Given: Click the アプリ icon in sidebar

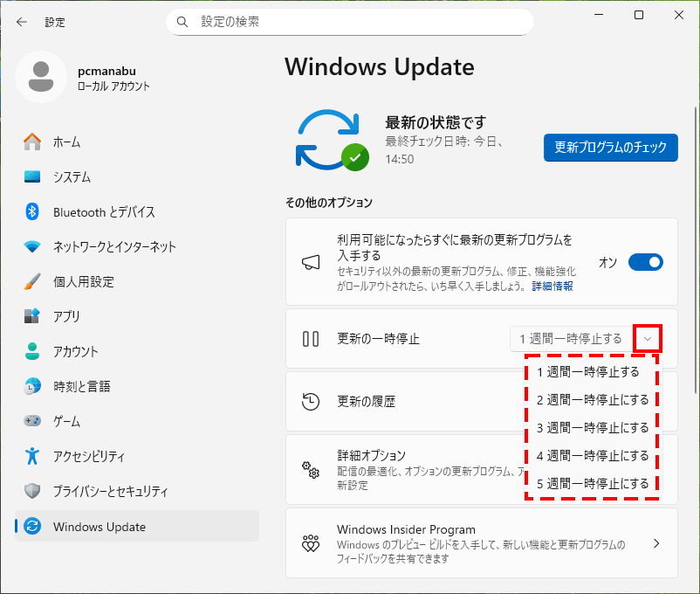Looking at the screenshot, I should point(32,317).
